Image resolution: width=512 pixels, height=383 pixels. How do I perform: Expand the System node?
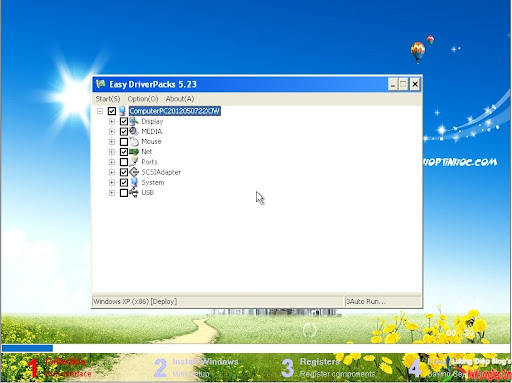tap(112, 183)
